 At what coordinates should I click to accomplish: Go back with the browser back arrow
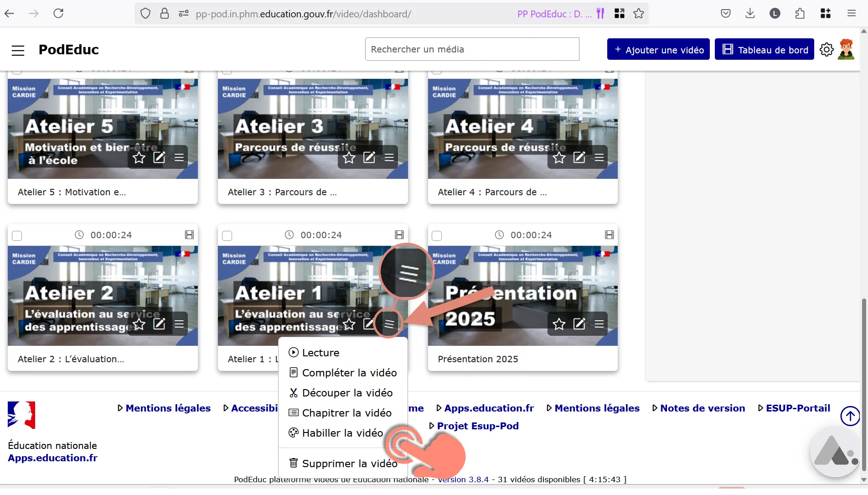[9, 14]
